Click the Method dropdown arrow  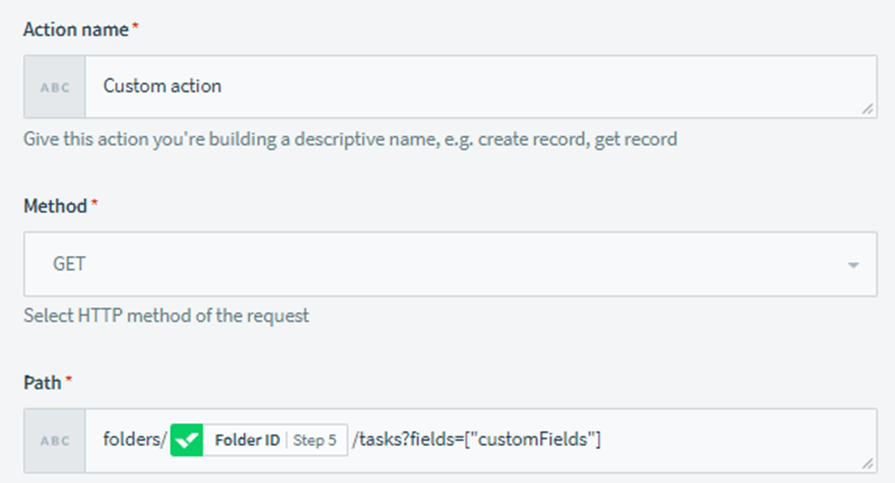tap(853, 265)
